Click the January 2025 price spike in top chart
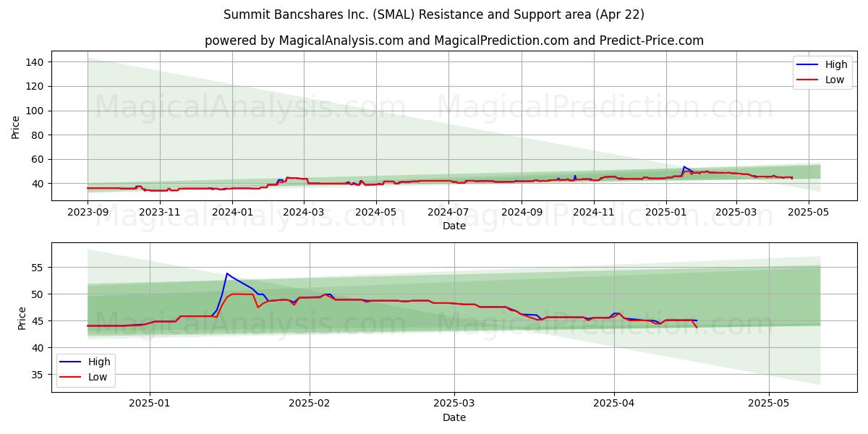The height and width of the screenshot is (434, 868). tap(684, 167)
